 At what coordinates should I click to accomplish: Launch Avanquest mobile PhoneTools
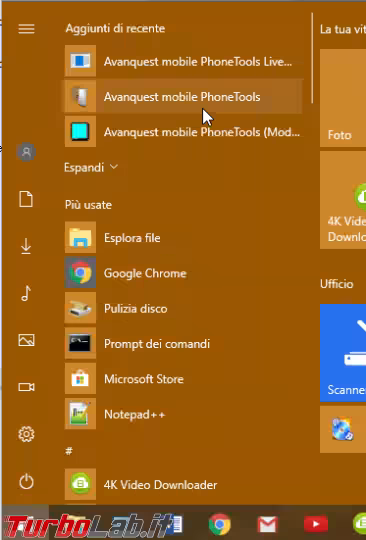(x=182, y=96)
